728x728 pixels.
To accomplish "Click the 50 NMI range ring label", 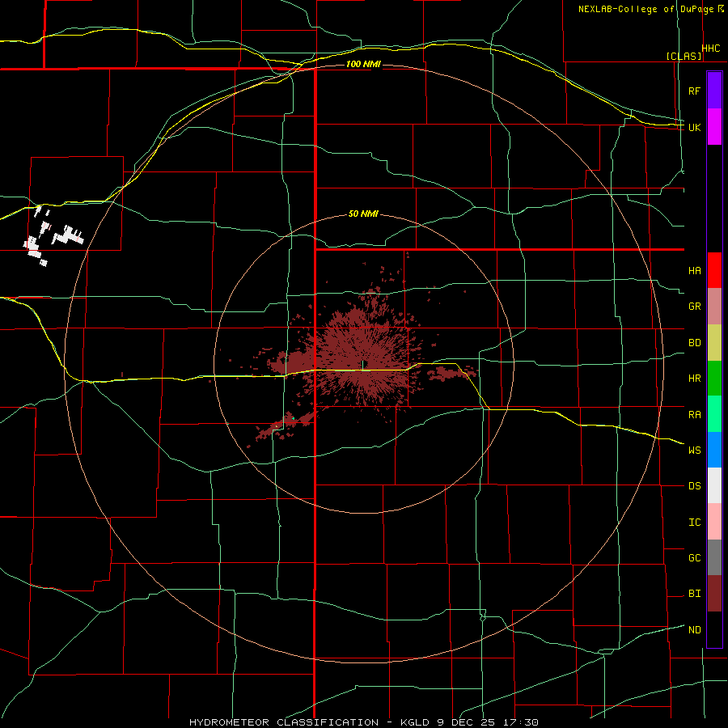I will (x=363, y=214).
